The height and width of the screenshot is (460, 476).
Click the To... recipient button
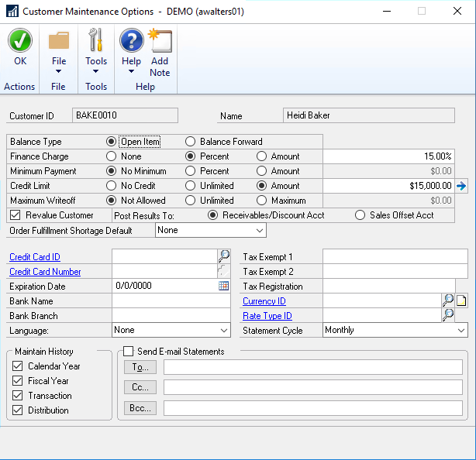140,367
